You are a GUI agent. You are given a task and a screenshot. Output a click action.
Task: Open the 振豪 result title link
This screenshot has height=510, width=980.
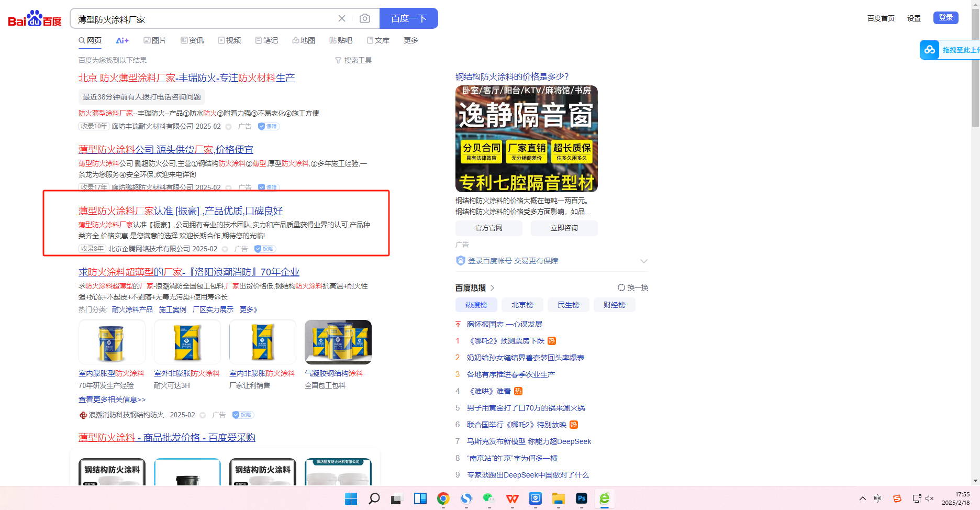(x=181, y=210)
